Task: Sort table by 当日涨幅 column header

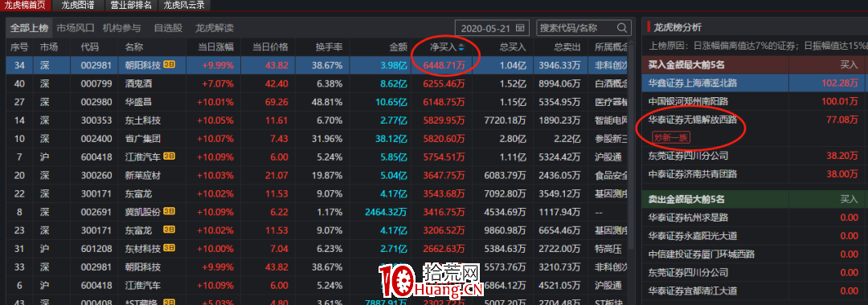Action: 216,47
